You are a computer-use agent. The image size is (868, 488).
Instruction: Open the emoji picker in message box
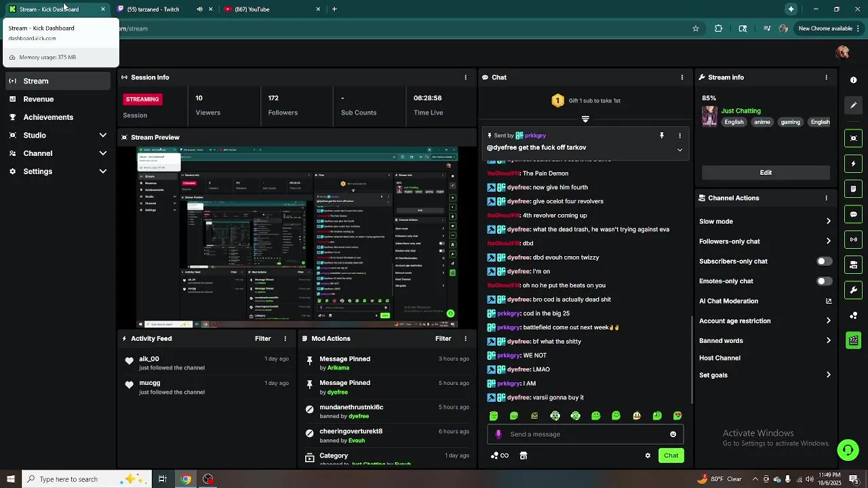tap(673, 434)
